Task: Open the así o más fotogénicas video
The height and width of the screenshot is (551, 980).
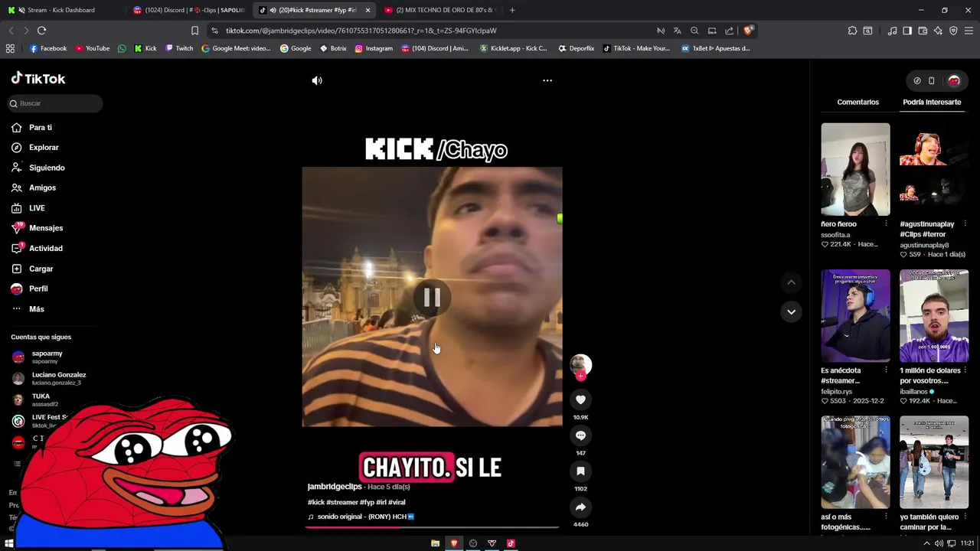Action: (x=855, y=462)
